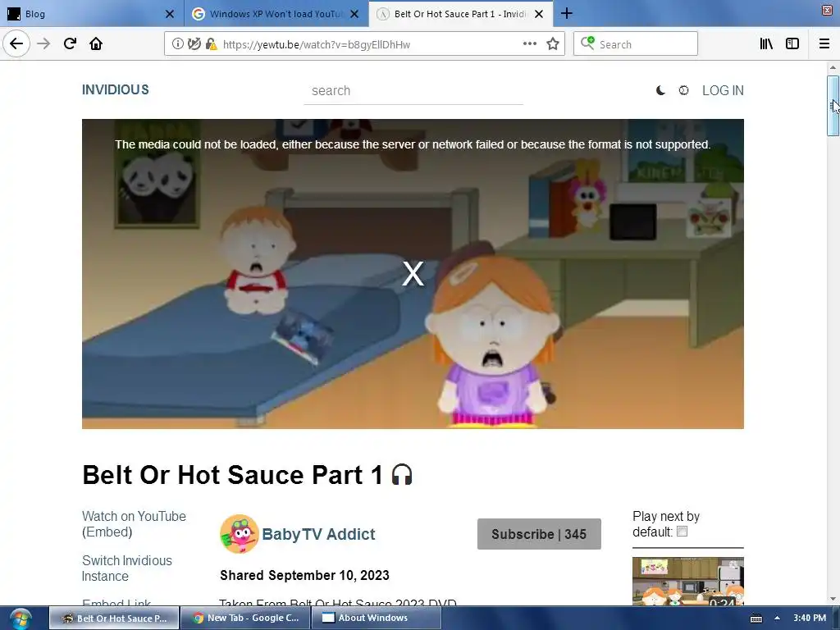This screenshot has height=630, width=840.
Task: Open Watch on YouTube link
Action: tap(134, 517)
